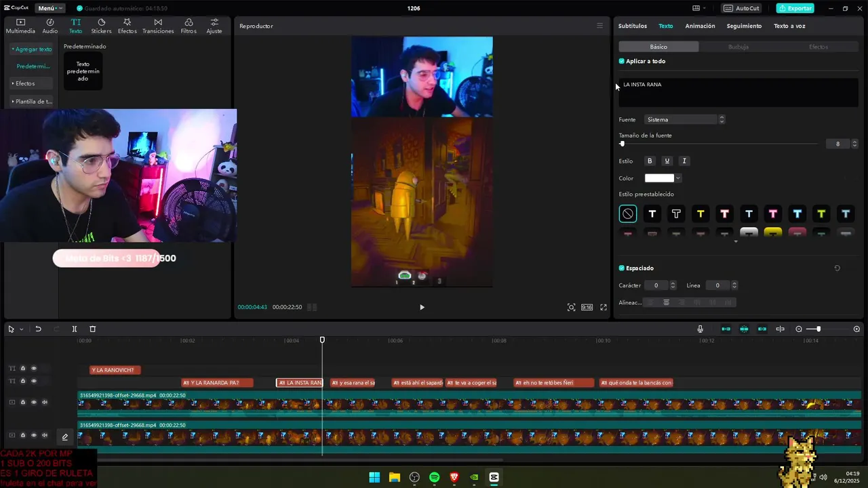Mute the lower video track

pos(45,435)
